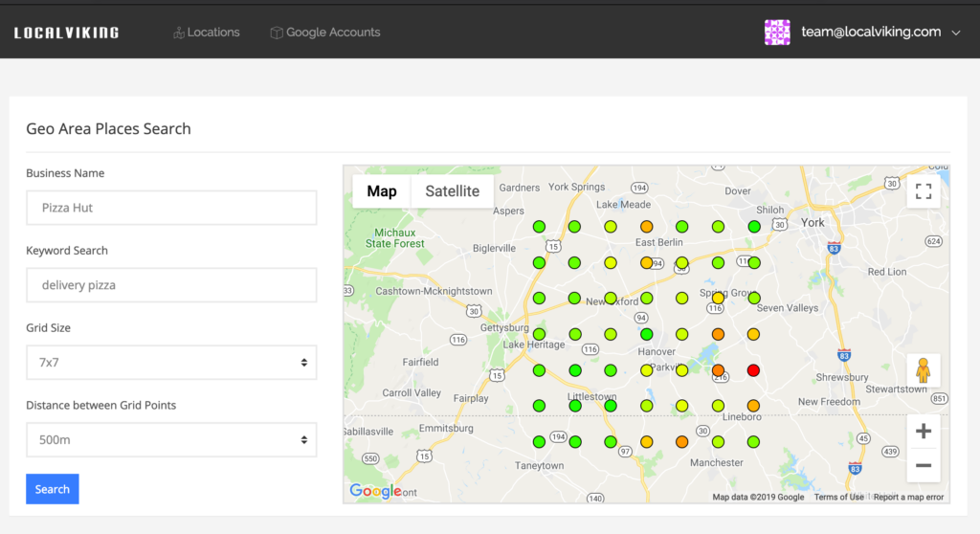Select the Street View pegman icon

924,370
